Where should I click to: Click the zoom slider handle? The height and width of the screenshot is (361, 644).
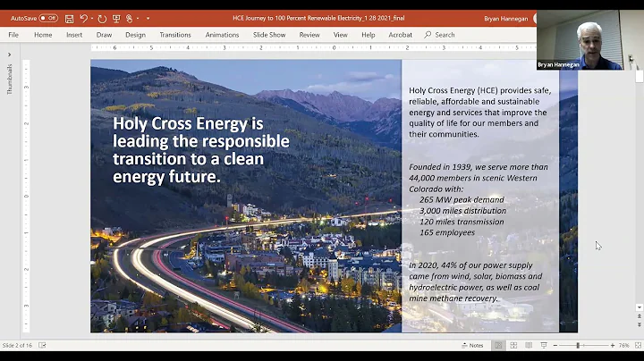578,346
